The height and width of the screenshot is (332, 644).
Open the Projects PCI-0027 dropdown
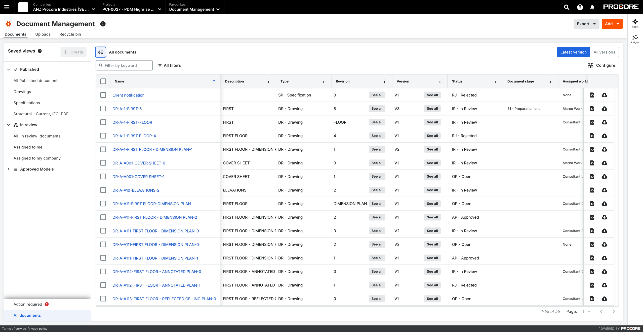[132, 7]
